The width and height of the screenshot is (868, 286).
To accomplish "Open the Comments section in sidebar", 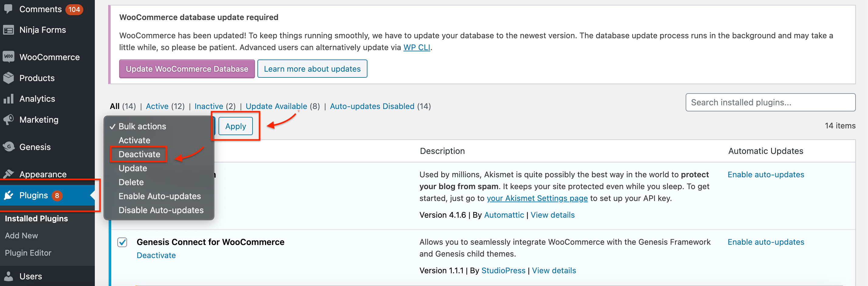I will pos(40,9).
